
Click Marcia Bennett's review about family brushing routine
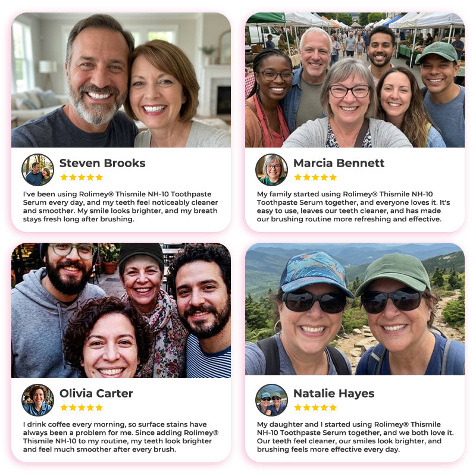tap(353, 206)
